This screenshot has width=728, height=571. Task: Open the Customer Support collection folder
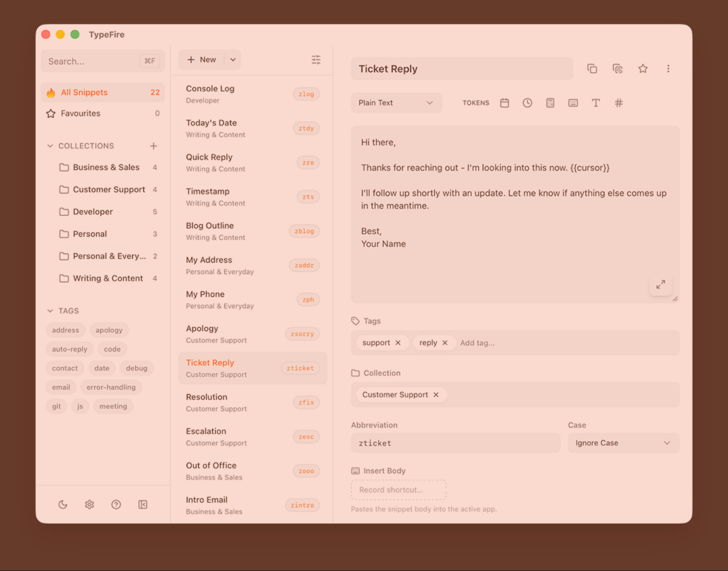pyautogui.click(x=108, y=190)
